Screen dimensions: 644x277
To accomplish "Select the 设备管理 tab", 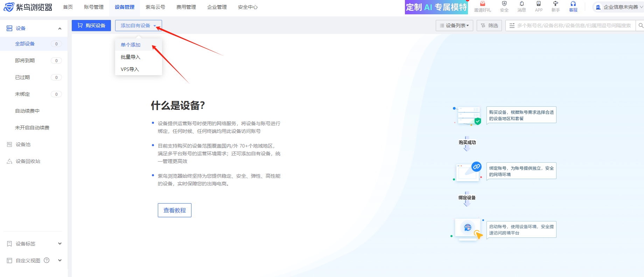I will pos(125,7).
